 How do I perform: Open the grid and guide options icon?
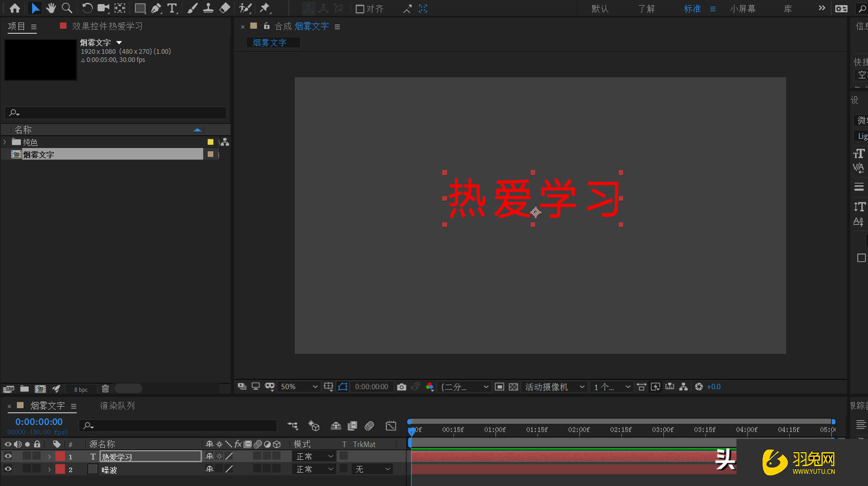tap(329, 387)
